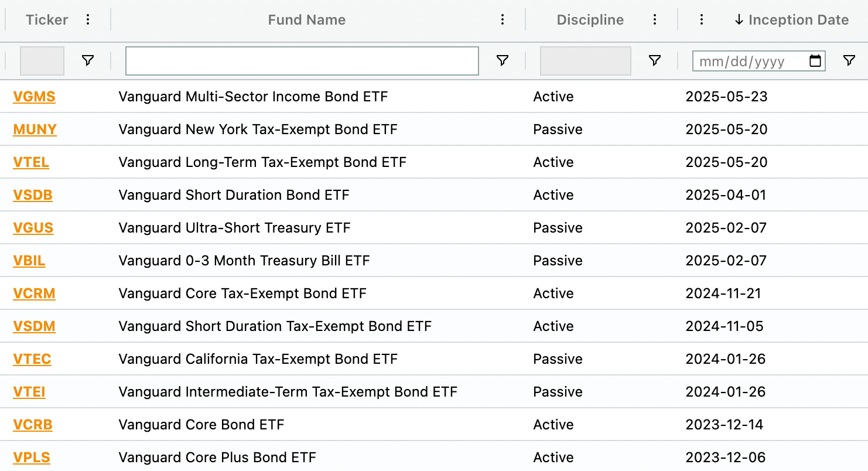Click the Discipline filter funnel icon
Screen dimensions: 868x471
pos(655,60)
